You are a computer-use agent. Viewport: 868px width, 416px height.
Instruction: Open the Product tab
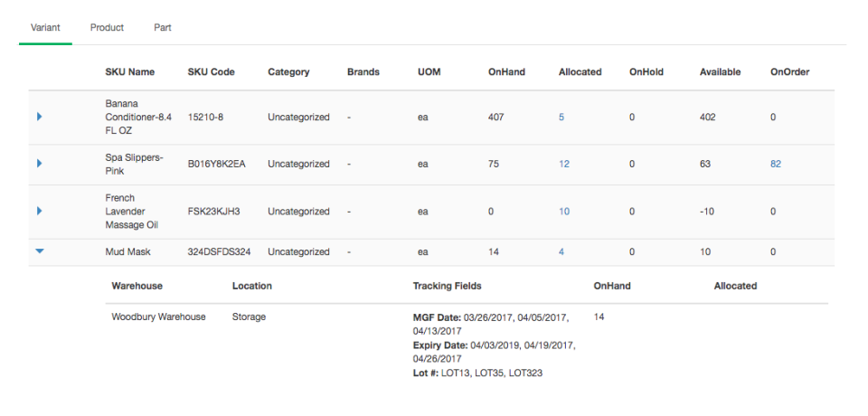107,27
